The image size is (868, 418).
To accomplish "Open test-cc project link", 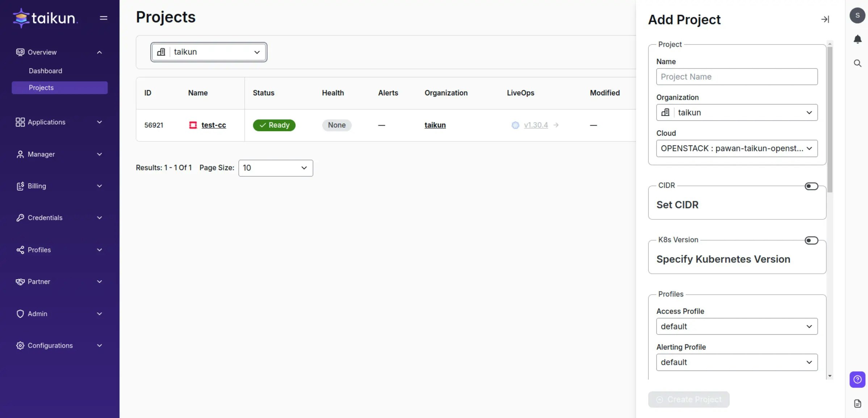I will (214, 125).
